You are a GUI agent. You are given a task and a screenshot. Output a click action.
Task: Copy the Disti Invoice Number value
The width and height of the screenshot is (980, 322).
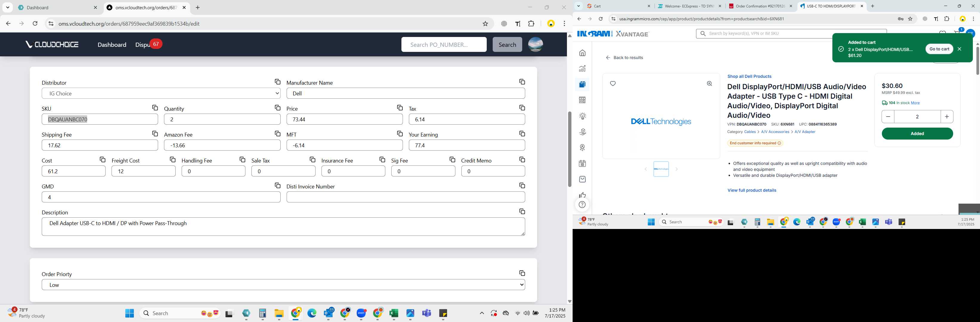point(522,185)
